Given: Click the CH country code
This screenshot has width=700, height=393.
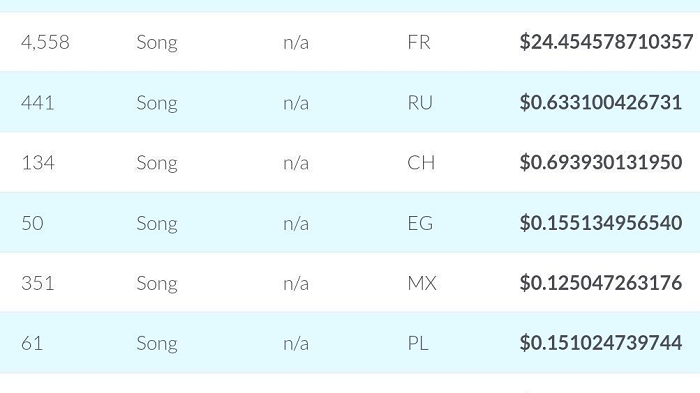Looking at the screenshot, I should point(421,163).
